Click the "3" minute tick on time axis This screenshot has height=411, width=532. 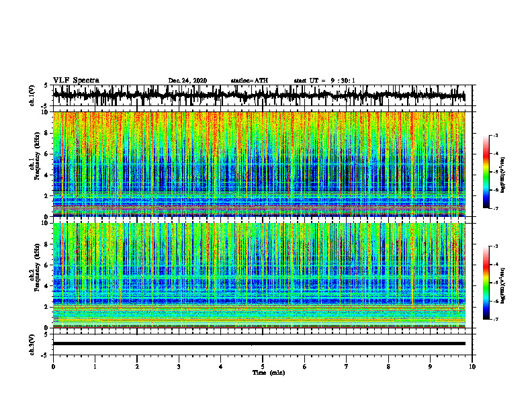click(179, 367)
